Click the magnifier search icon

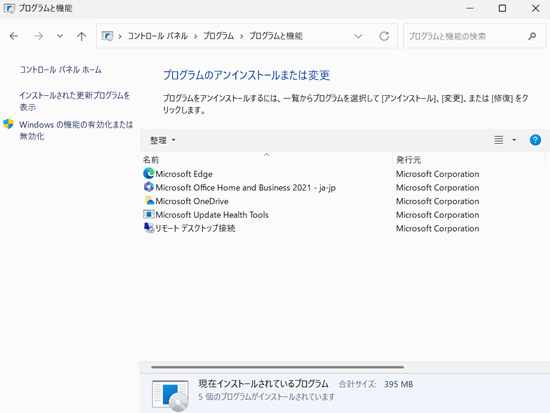pyautogui.click(x=532, y=36)
